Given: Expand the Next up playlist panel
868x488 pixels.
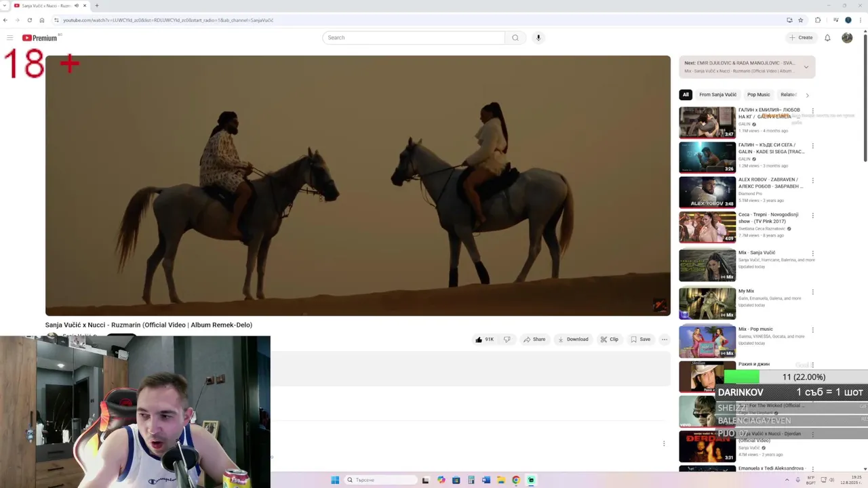Looking at the screenshot, I should click(x=806, y=67).
